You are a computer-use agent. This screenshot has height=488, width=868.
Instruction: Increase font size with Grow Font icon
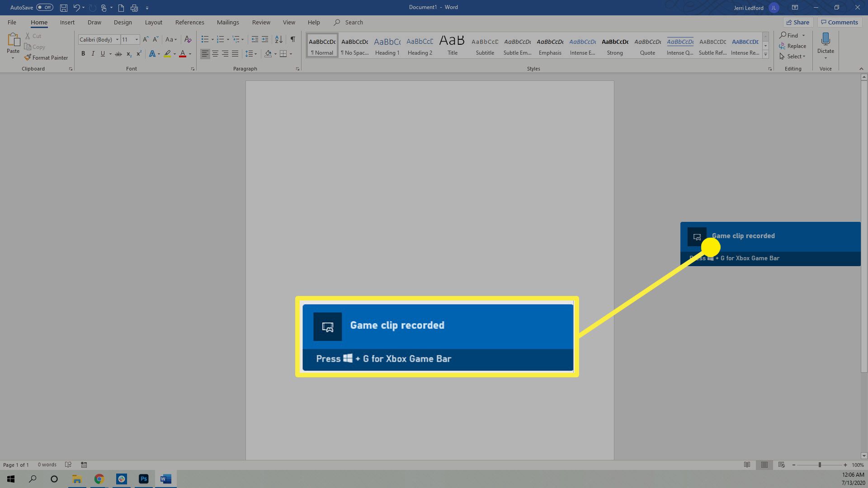click(x=146, y=40)
